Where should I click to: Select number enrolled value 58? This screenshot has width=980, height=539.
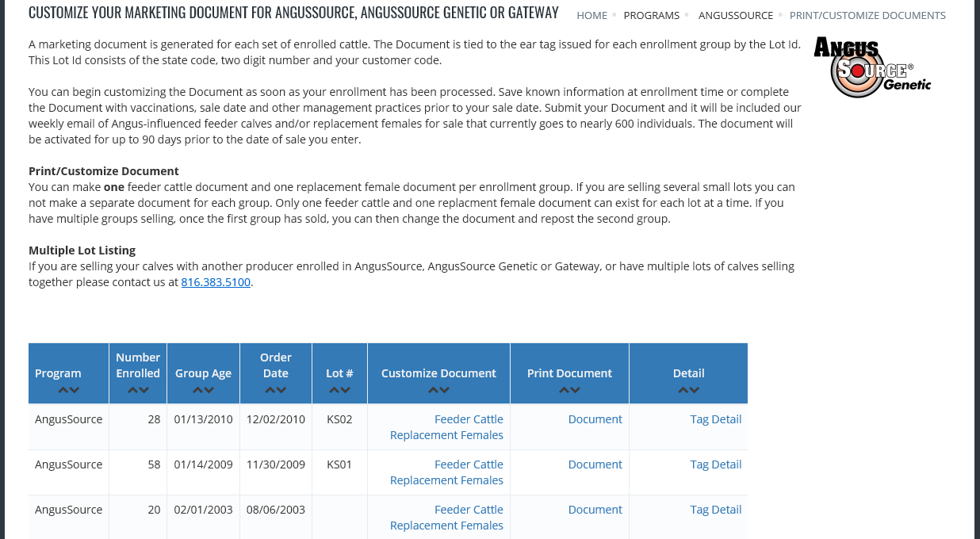point(154,464)
